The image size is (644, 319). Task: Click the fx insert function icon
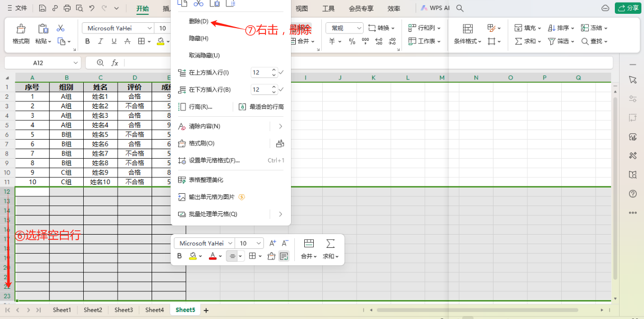tap(114, 63)
